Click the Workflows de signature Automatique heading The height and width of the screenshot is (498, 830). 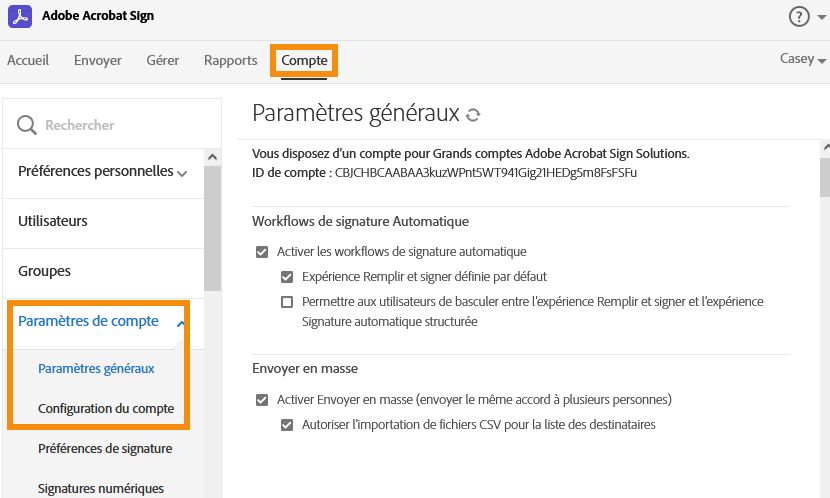[x=360, y=221]
